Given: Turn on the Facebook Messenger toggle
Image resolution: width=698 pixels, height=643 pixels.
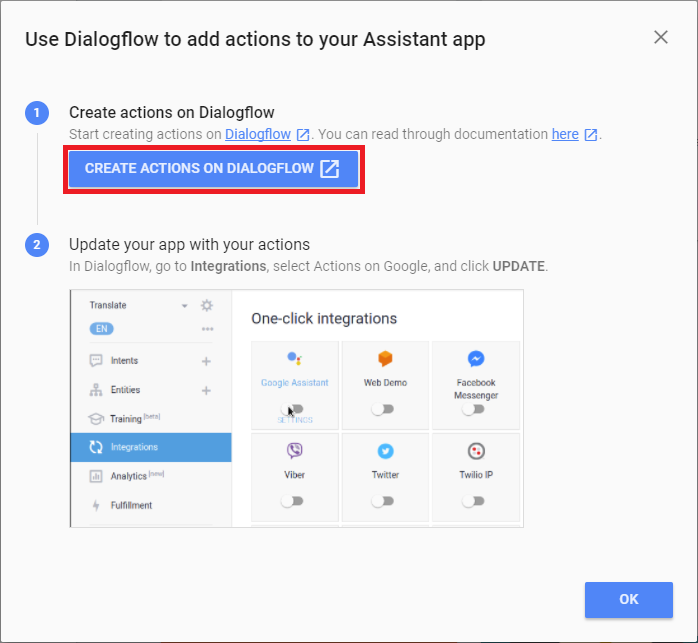Looking at the screenshot, I should click(x=473, y=409).
